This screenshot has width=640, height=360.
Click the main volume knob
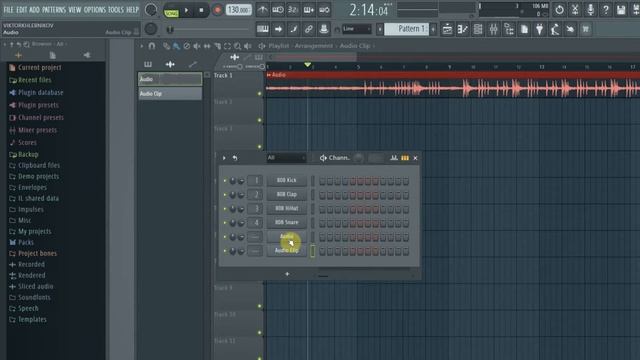(151, 9)
